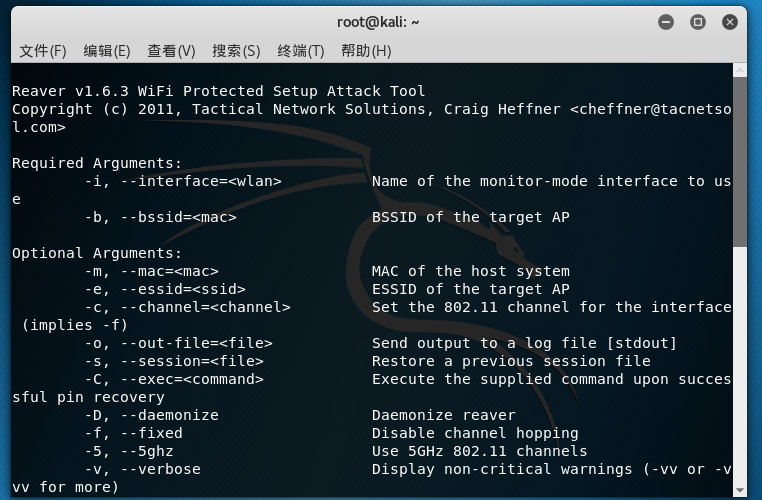Viewport: 762px width, 500px height.
Task: Open the 搜索(S) menu
Action: (x=236, y=51)
